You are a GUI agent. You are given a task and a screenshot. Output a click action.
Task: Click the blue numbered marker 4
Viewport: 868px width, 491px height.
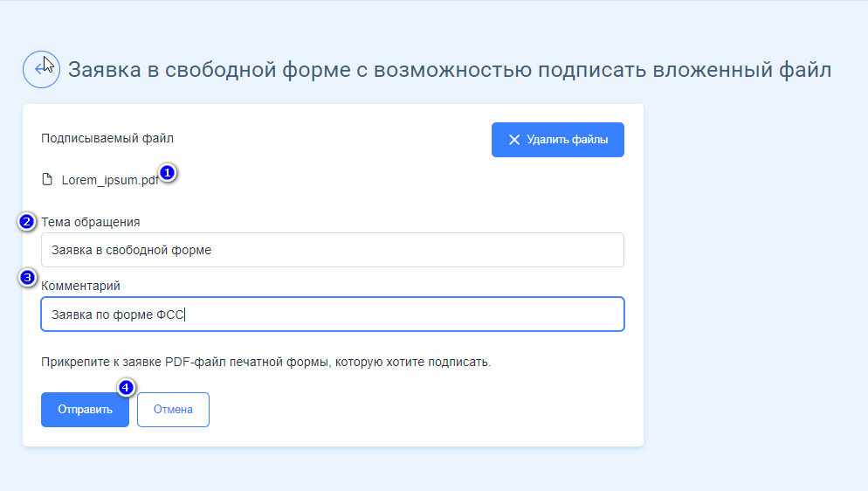coord(126,387)
